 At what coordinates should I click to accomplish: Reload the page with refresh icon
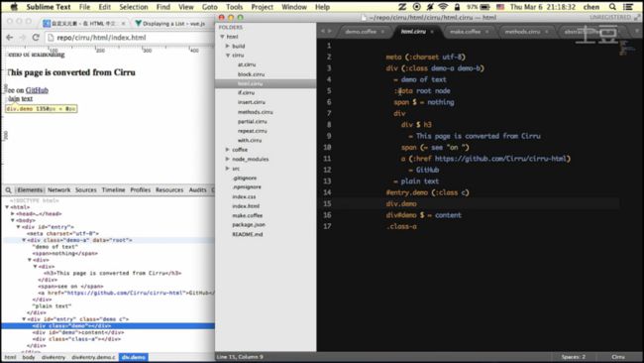36,38
